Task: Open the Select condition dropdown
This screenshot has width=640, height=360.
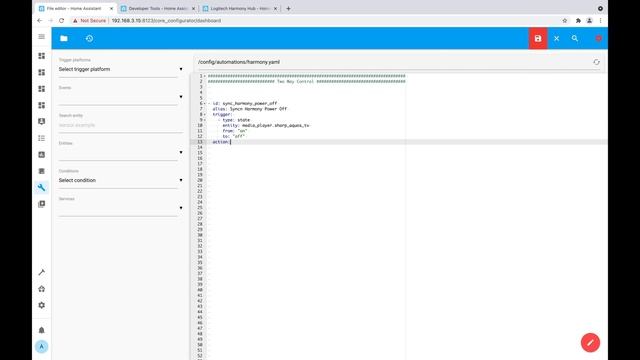Action: coord(121,180)
